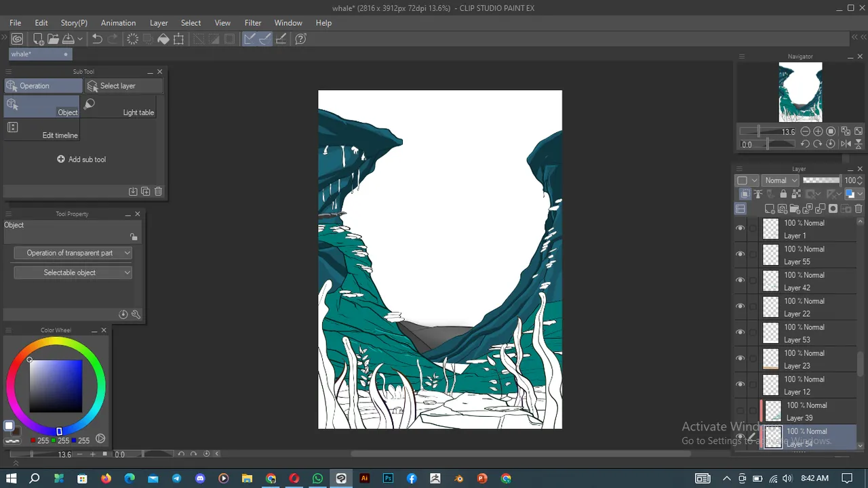Reset rotation in Navigator panel
The width and height of the screenshot is (868, 488).
click(x=831, y=144)
